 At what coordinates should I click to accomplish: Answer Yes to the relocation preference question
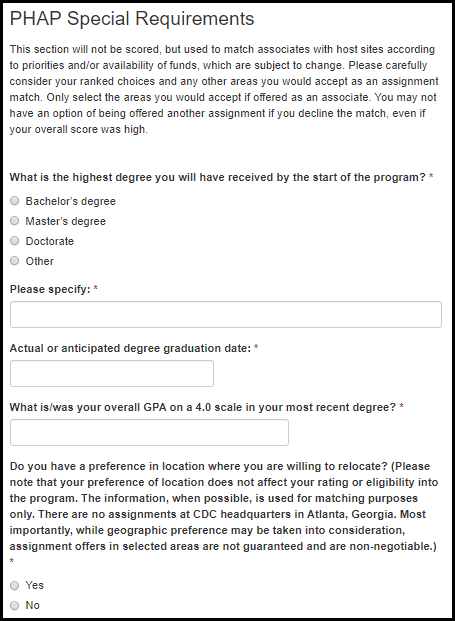[x=15, y=585]
